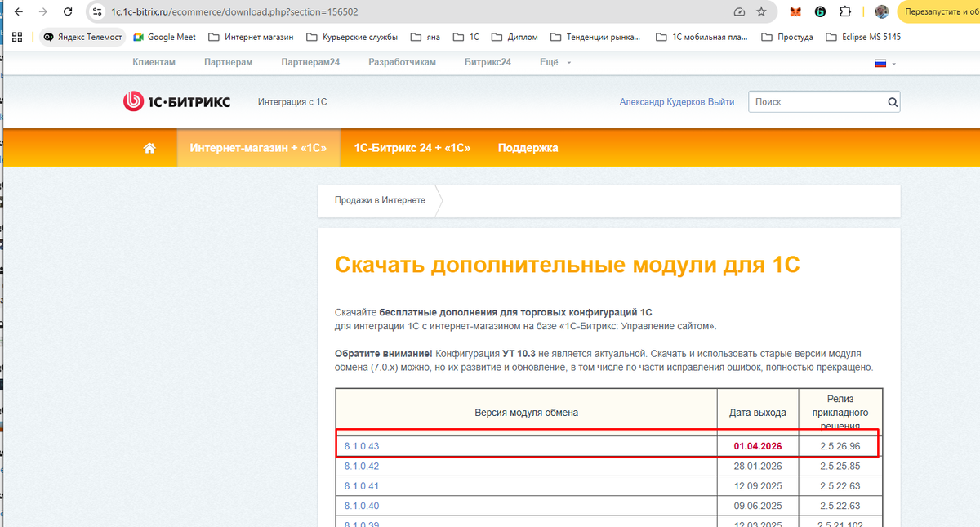Download module version 8.1.0.41
The height and width of the screenshot is (527, 980).
pyautogui.click(x=362, y=486)
